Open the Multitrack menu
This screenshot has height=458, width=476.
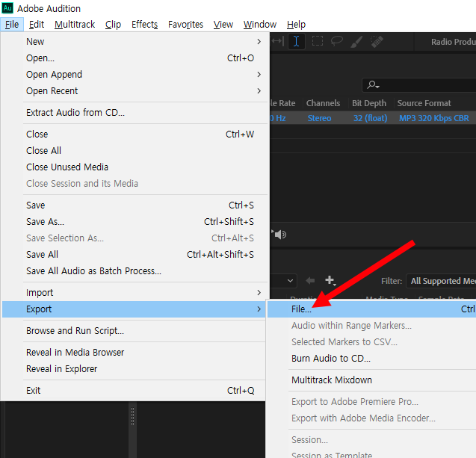coord(75,24)
